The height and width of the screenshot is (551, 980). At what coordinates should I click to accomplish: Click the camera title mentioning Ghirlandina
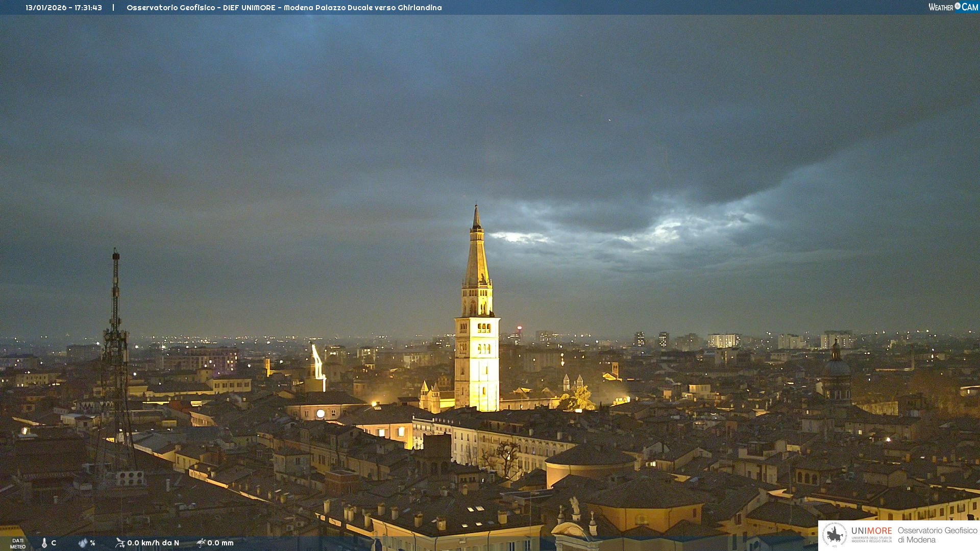coord(284,8)
